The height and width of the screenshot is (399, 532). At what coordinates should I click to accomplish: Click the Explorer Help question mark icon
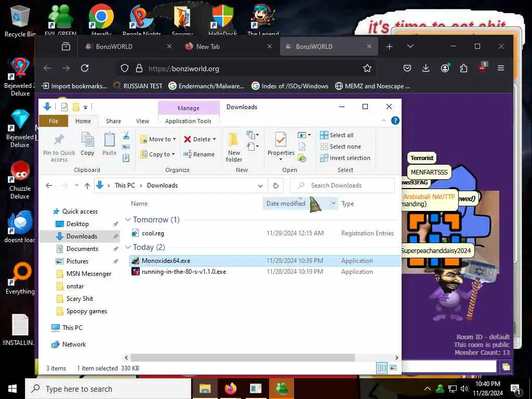click(395, 121)
